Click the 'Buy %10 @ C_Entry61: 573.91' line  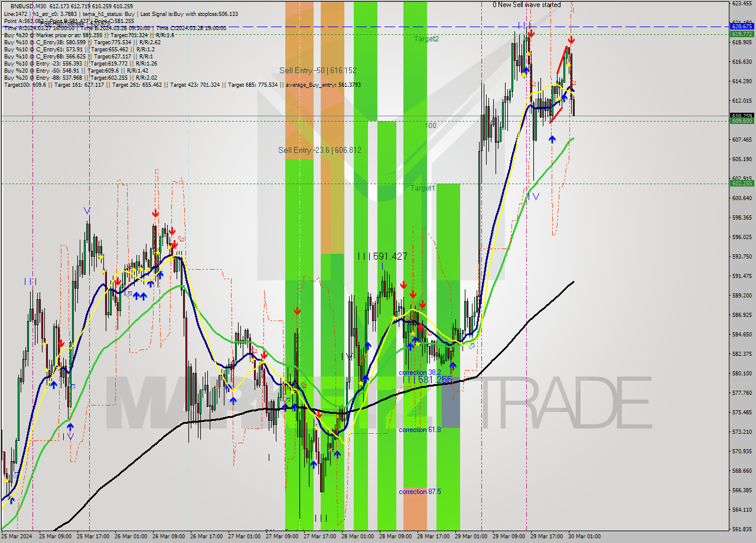[x=80, y=49]
